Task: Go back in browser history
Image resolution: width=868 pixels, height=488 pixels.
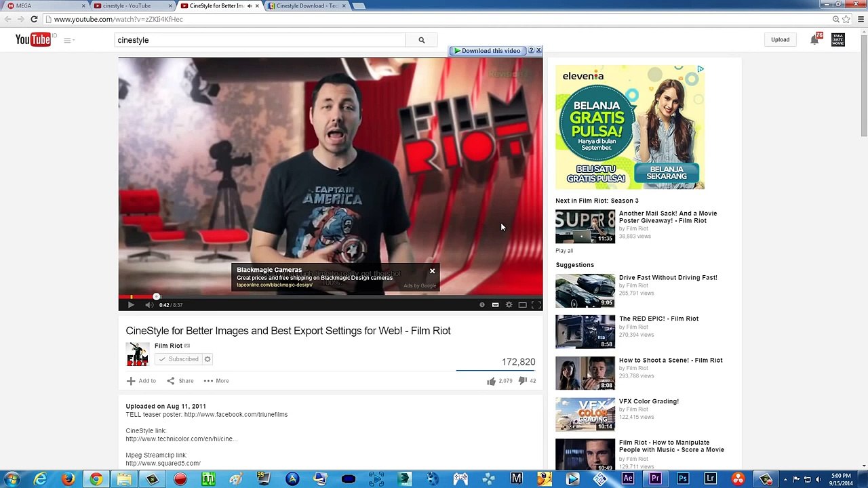Action: point(8,20)
